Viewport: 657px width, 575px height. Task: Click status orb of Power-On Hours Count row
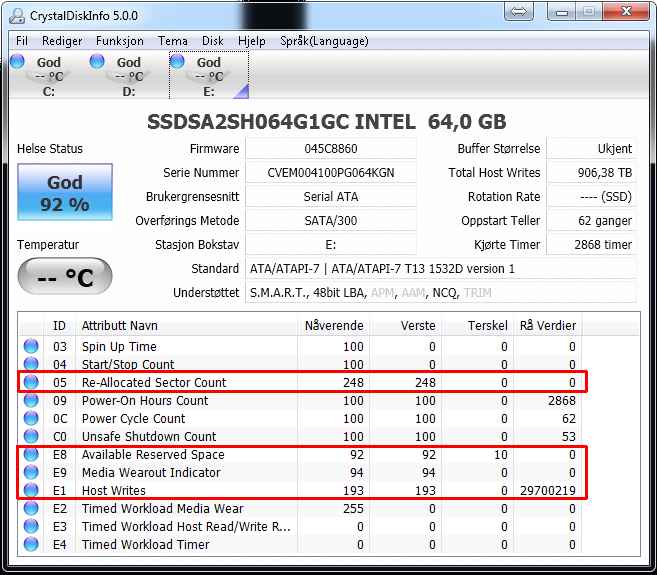[x=31, y=400]
